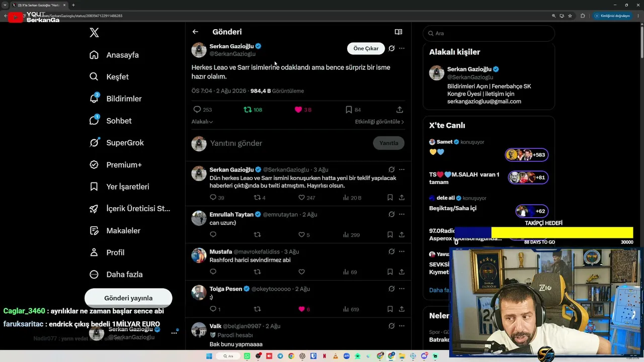Viewport: 644px width, 362px height.
Task: Open Emrullah Taytan's profile from his reply name
Action: tap(232, 214)
